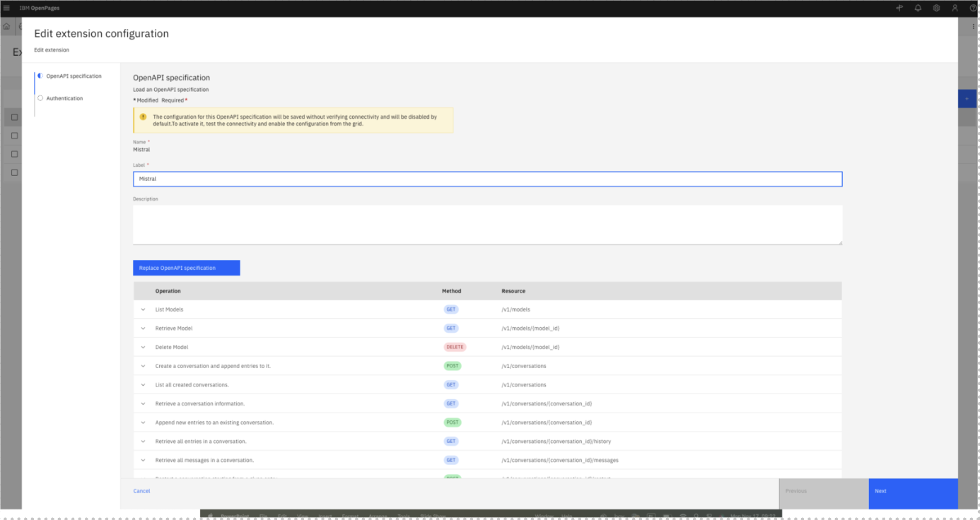Open the guided tours signpost icon
This screenshot has height=520, width=980.
899,8
